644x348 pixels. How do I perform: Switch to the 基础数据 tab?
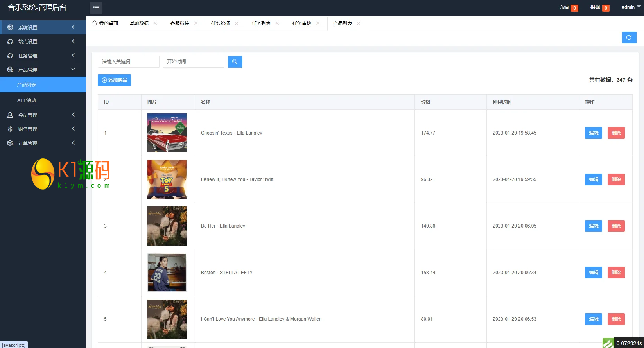tap(139, 23)
